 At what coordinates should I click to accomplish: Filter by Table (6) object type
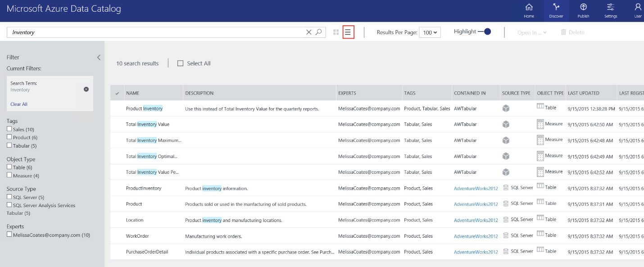pyautogui.click(x=9, y=167)
